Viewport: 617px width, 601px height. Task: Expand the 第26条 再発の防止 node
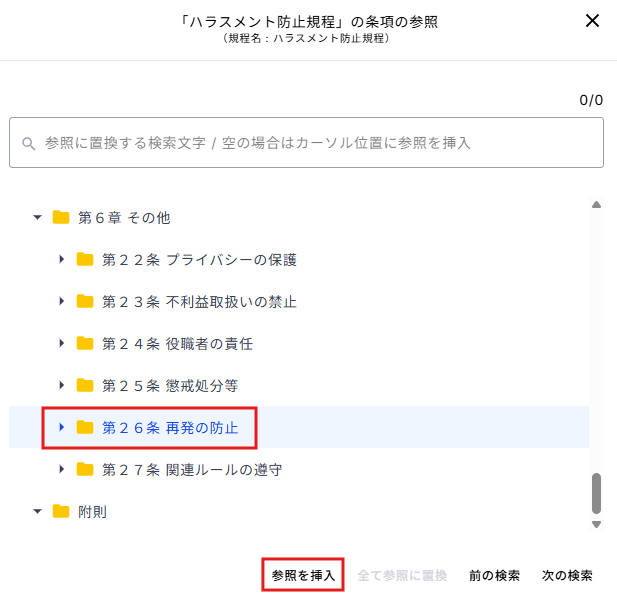(x=62, y=427)
